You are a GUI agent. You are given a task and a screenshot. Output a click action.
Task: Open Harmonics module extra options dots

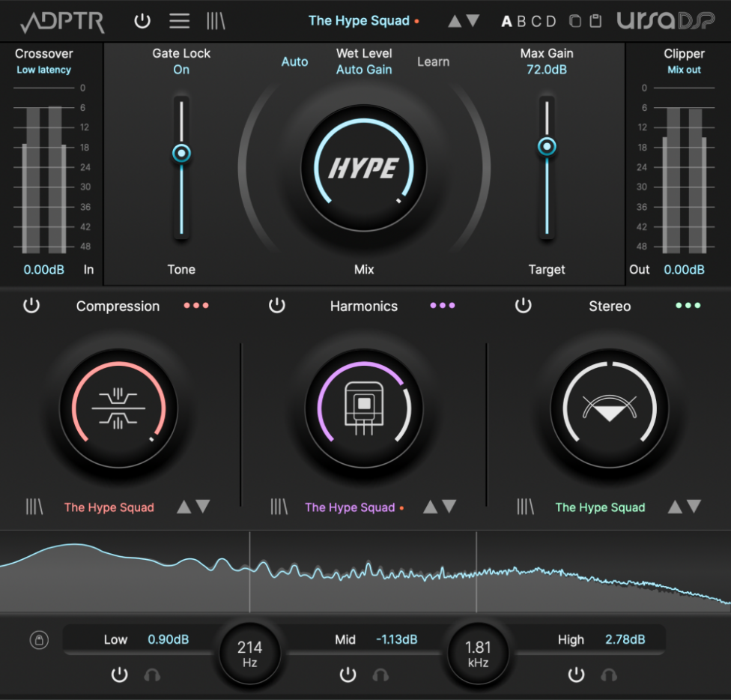coord(443,306)
